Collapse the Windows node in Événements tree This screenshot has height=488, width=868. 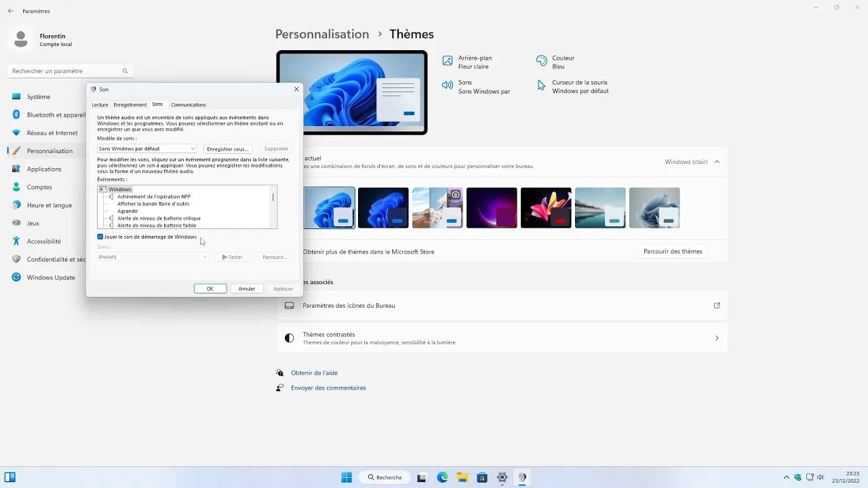tap(103, 189)
